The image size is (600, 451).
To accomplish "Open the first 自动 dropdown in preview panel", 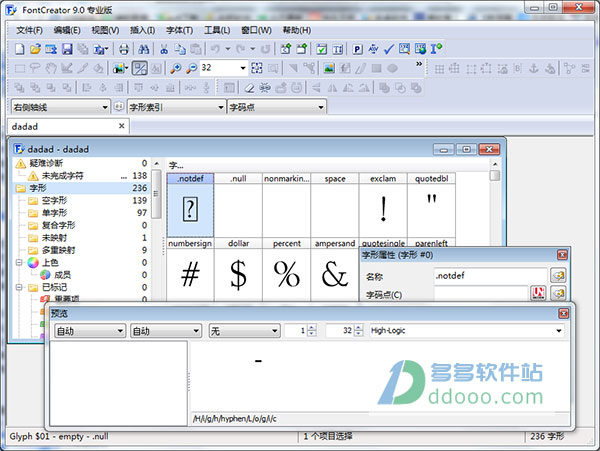I will tap(90, 331).
